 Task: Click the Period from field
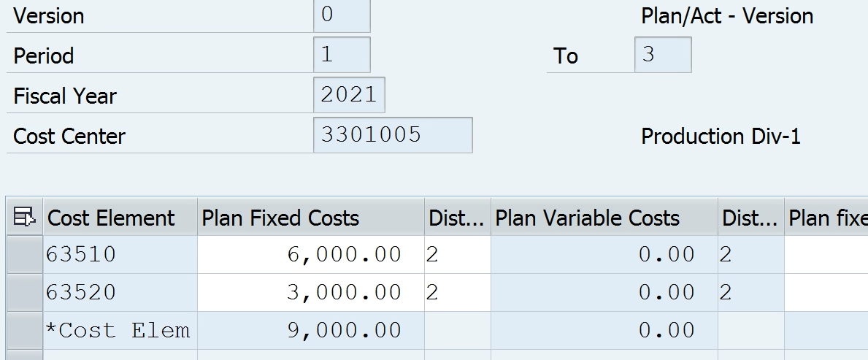[x=341, y=55]
